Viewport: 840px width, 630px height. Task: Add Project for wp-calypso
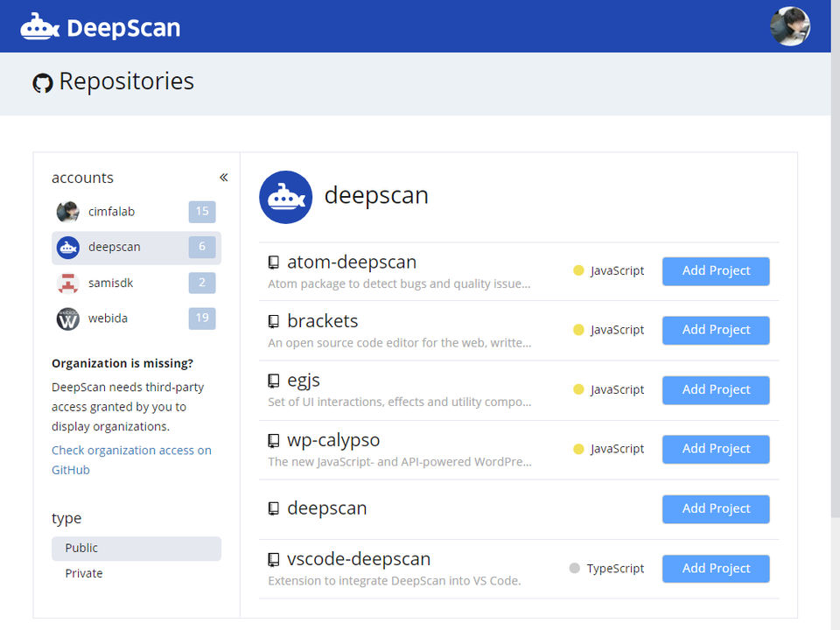(x=716, y=449)
